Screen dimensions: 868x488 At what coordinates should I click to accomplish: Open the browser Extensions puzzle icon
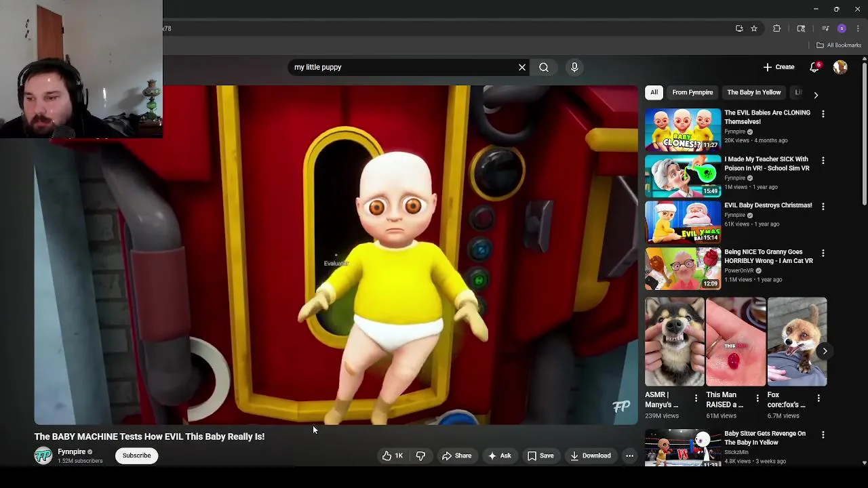777,28
